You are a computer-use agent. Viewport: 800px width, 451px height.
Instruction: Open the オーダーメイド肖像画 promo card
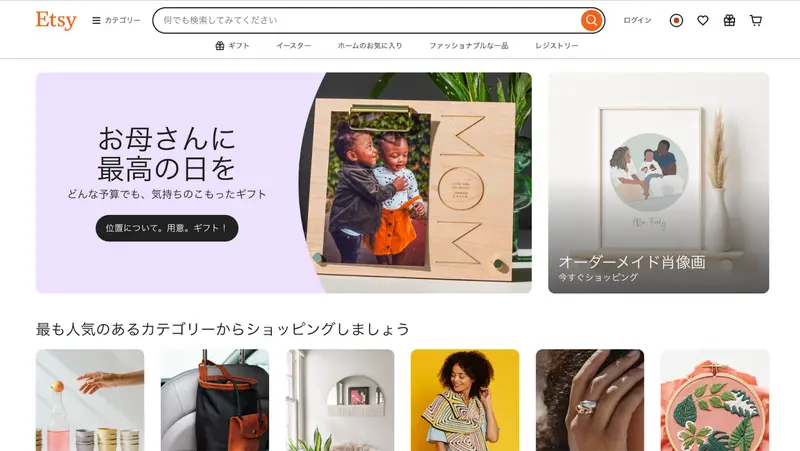[x=659, y=183]
